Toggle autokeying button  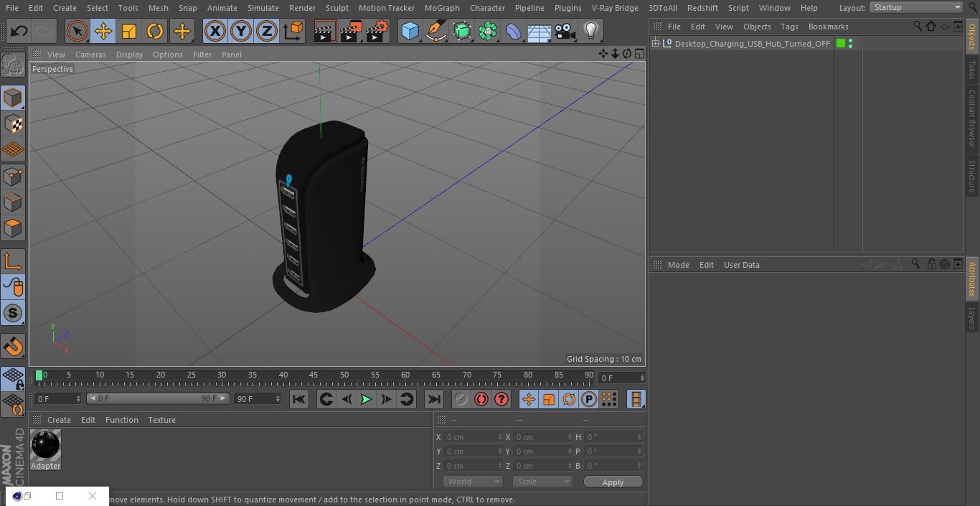(x=481, y=399)
